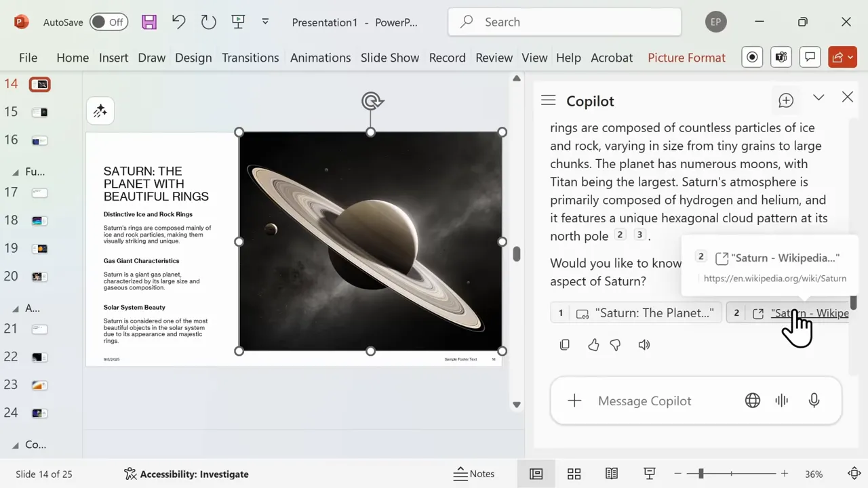The width and height of the screenshot is (868, 488).
Task: Copy the Copilot response
Action: 565,345
